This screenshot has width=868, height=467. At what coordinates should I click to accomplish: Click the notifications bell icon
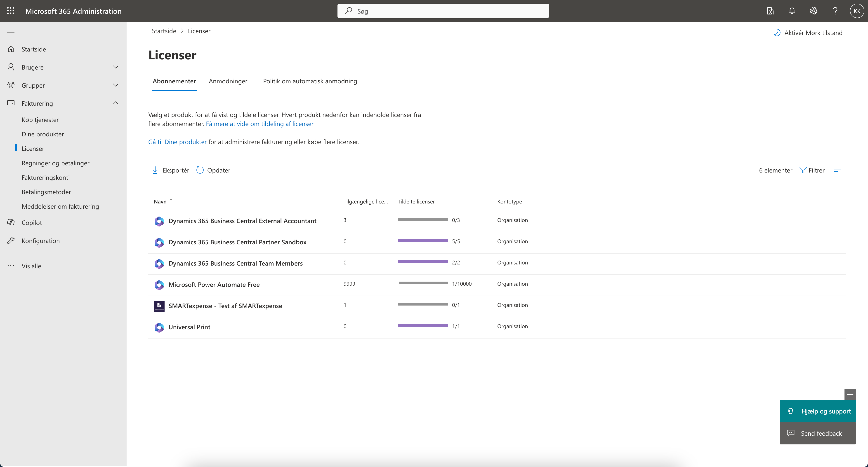[x=792, y=11]
